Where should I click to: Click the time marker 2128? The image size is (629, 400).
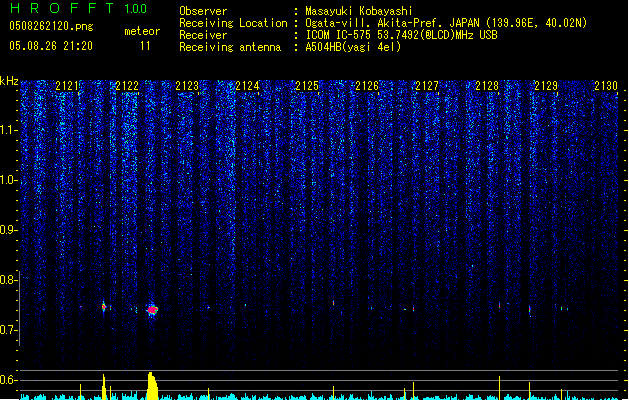487,86
